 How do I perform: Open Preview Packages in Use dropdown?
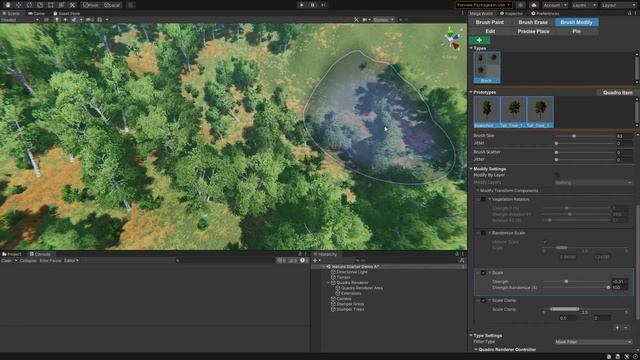[x=484, y=5]
